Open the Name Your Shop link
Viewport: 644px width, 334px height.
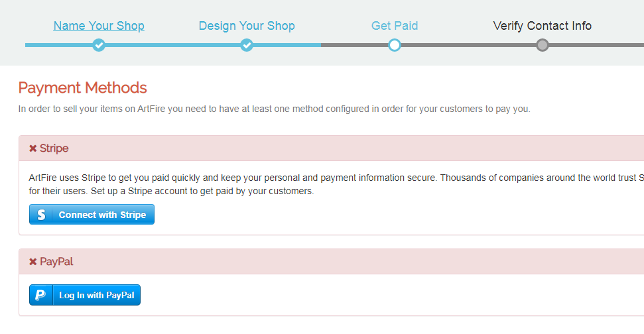[x=99, y=26]
